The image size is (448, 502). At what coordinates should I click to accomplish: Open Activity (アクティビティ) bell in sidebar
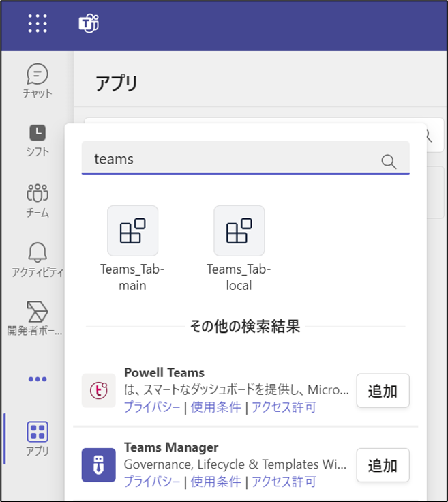point(38,259)
